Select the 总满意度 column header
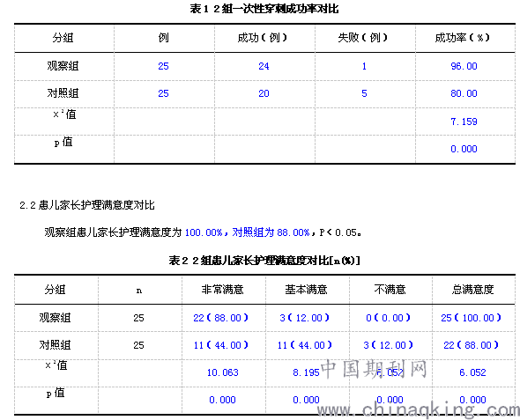520x420 pixels. 473,290
